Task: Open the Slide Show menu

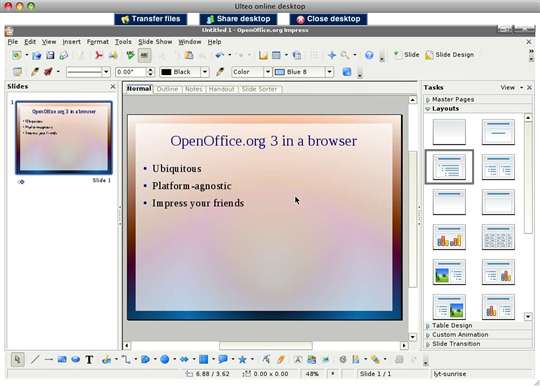Action: click(x=155, y=42)
